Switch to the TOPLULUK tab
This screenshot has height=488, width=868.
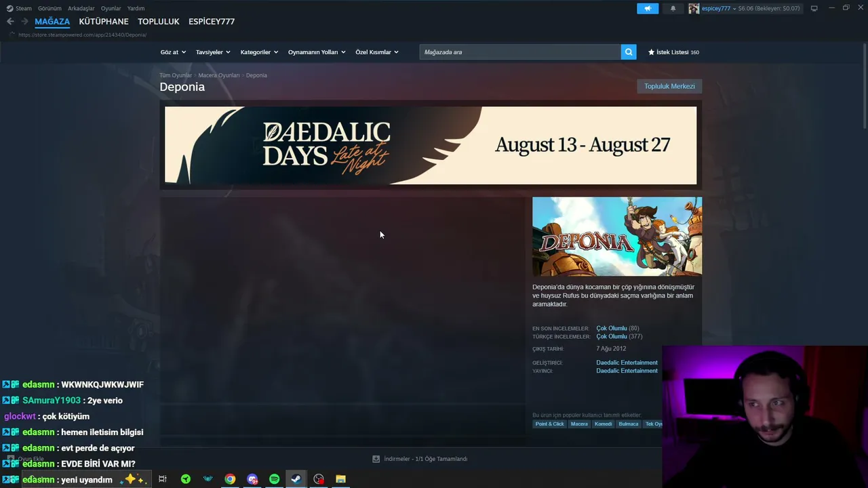pyautogui.click(x=159, y=22)
